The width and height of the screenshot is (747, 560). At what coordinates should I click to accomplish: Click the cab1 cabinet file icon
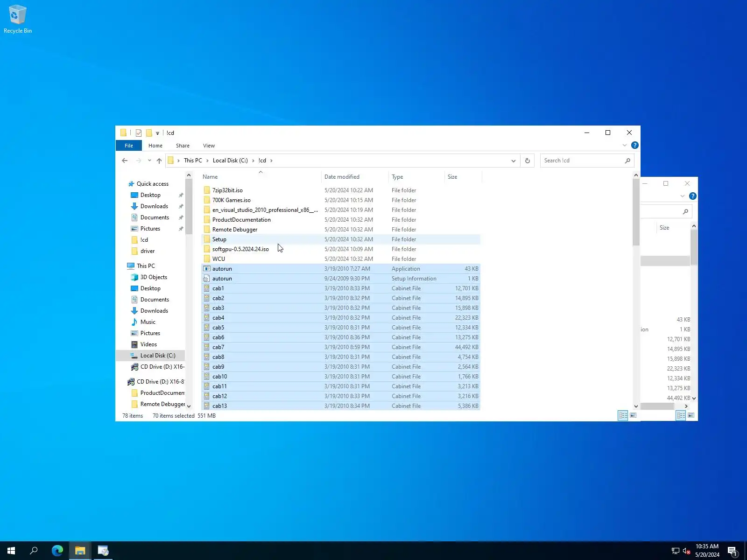tap(207, 288)
